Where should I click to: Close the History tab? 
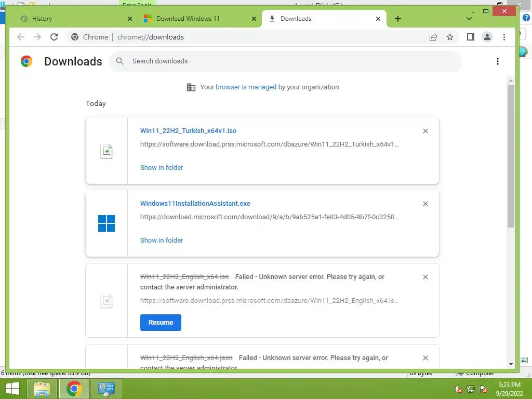click(129, 19)
